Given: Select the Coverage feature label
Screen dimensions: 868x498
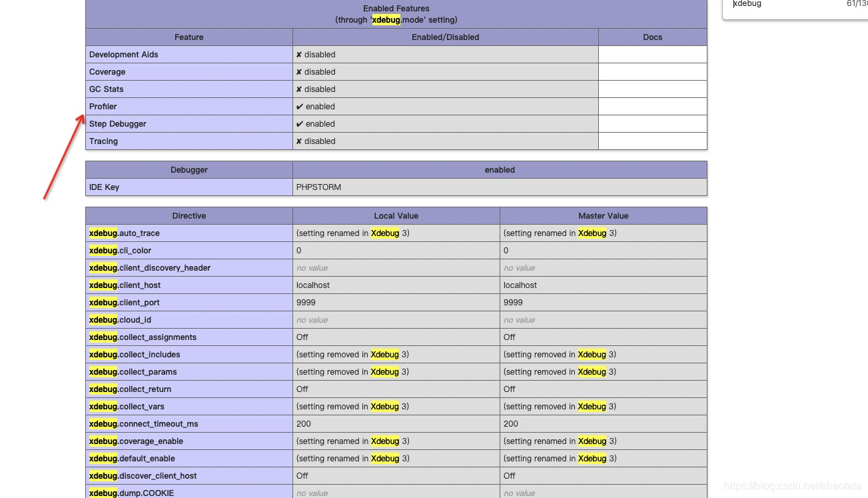Looking at the screenshot, I should [107, 72].
